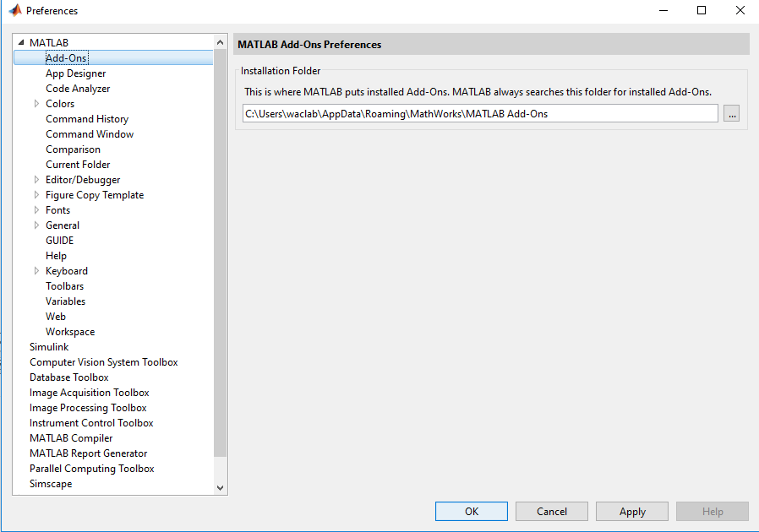The width and height of the screenshot is (759, 532).
Task: Open Code Analyzer preferences
Action: point(78,89)
